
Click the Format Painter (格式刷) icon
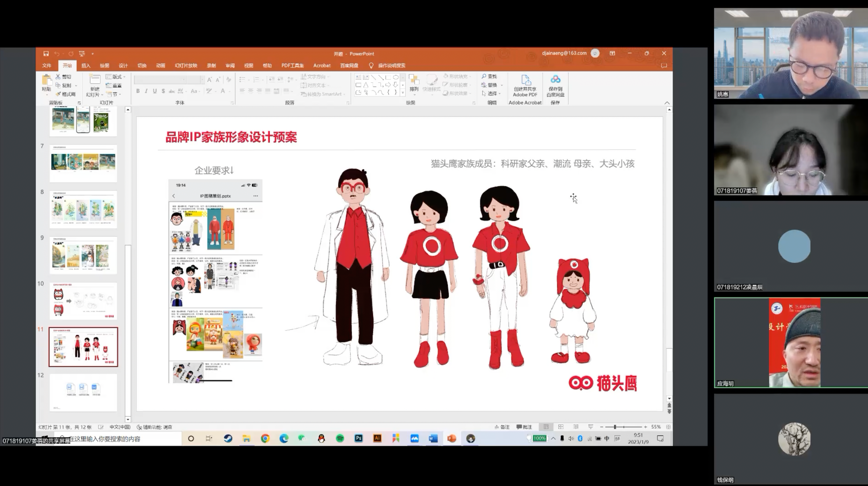(x=59, y=94)
